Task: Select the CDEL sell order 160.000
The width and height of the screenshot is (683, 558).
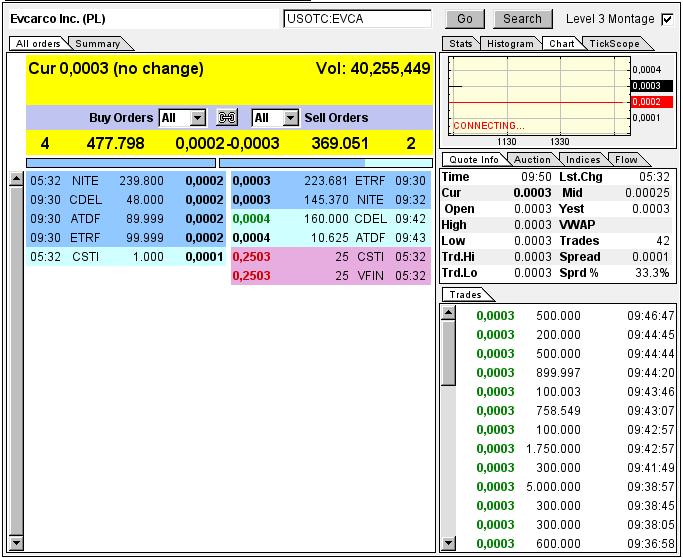Action: click(331, 219)
